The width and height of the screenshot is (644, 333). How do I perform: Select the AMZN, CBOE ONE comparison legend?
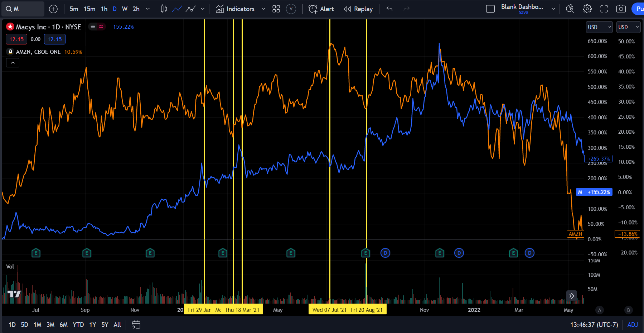(38, 52)
